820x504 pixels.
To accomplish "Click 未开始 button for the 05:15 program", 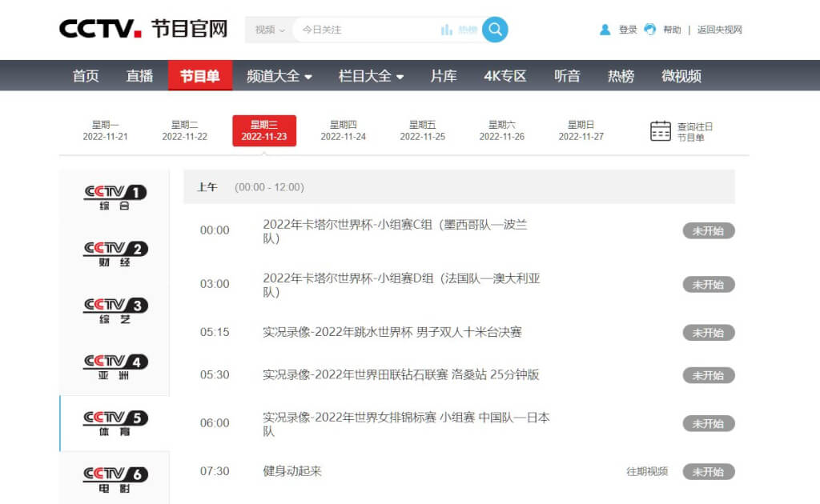I will point(709,333).
